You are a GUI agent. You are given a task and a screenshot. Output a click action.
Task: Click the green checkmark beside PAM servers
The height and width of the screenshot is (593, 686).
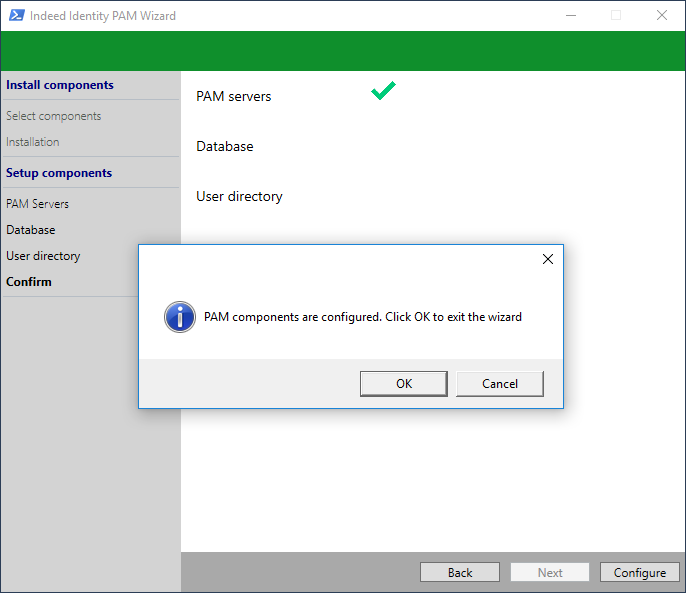[383, 91]
